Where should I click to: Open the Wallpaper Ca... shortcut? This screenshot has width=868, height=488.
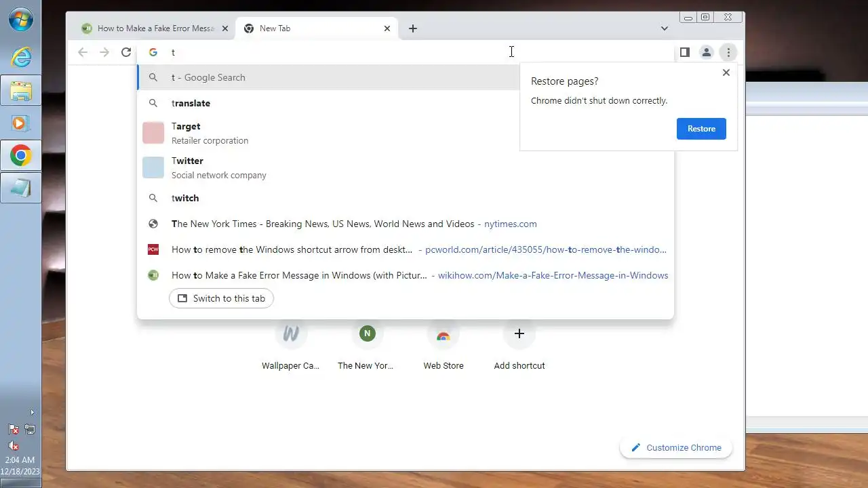[291, 346]
